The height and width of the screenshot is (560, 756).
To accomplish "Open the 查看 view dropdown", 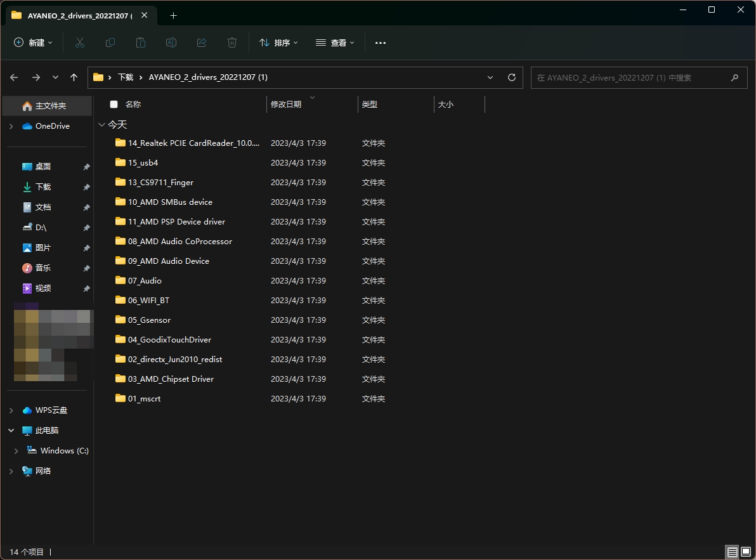I will pos(335,42).
